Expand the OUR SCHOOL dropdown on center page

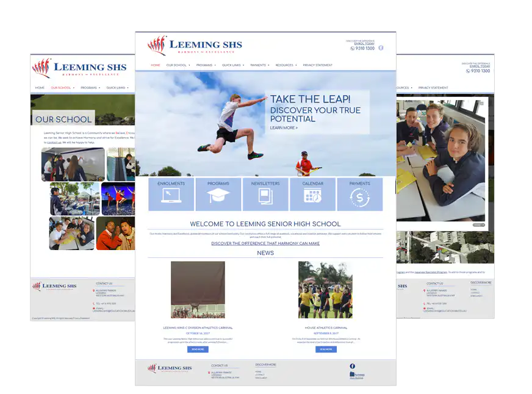coord(178,65)
